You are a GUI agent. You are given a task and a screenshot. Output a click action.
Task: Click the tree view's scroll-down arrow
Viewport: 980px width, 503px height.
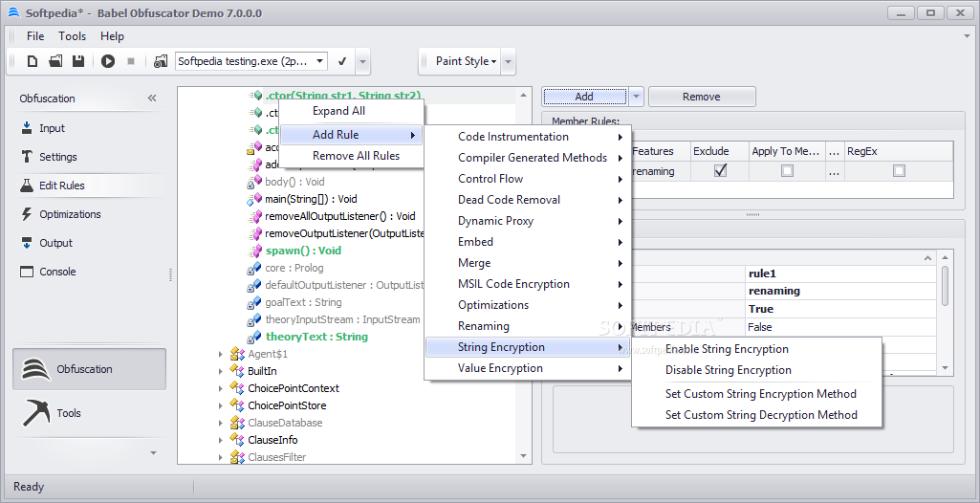click(523, 455)
